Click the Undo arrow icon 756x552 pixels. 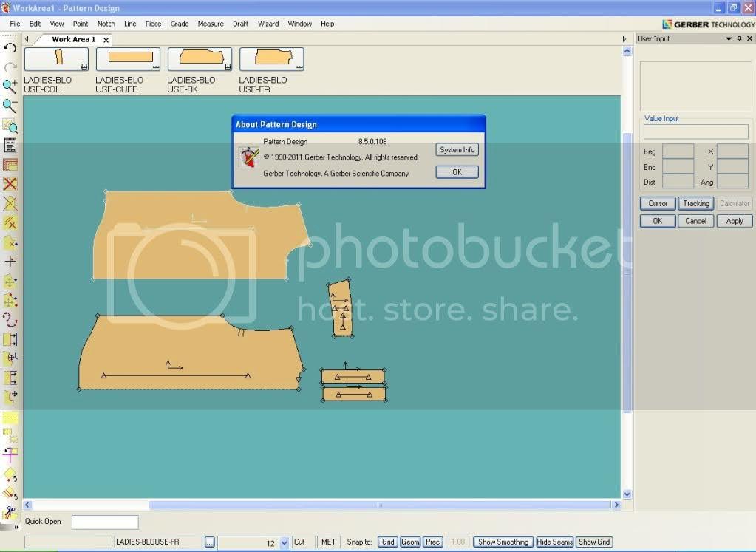[10, 48]
